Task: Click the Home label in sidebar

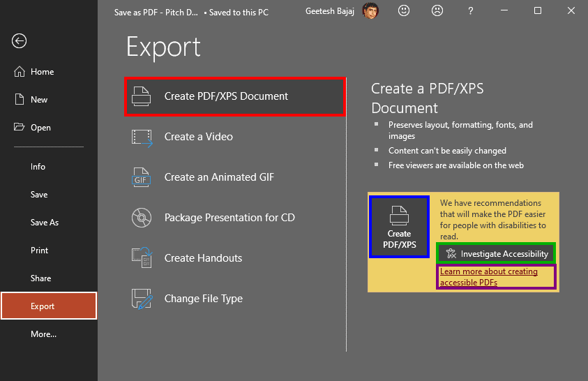Action: (43, 72)
